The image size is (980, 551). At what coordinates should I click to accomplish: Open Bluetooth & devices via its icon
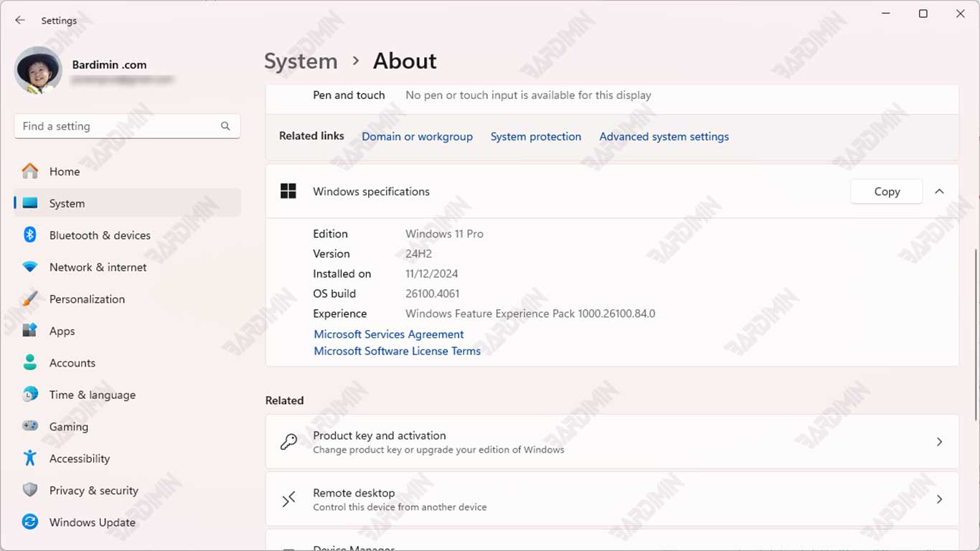click(x=29, y=235)
